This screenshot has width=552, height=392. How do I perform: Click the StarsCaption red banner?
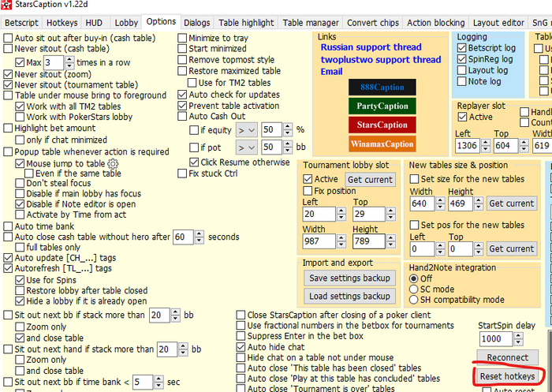pyautogui.click(x=382, y=125)
